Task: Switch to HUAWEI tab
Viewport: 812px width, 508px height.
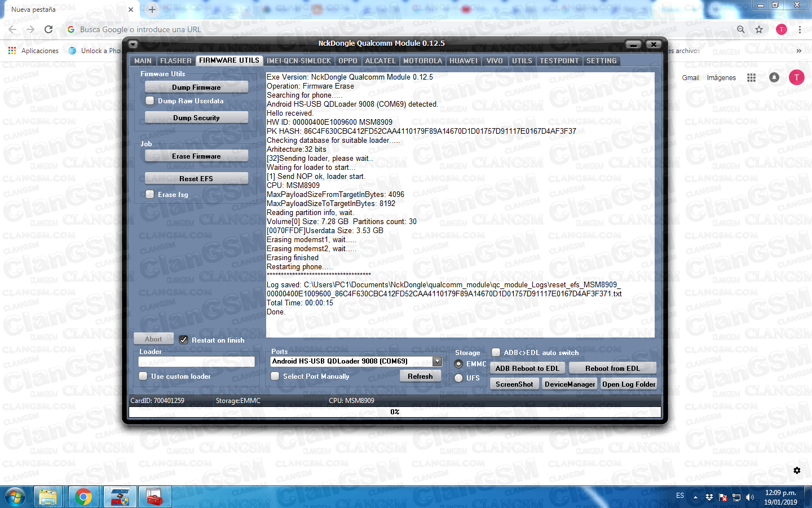Action: tap(464, 61)
